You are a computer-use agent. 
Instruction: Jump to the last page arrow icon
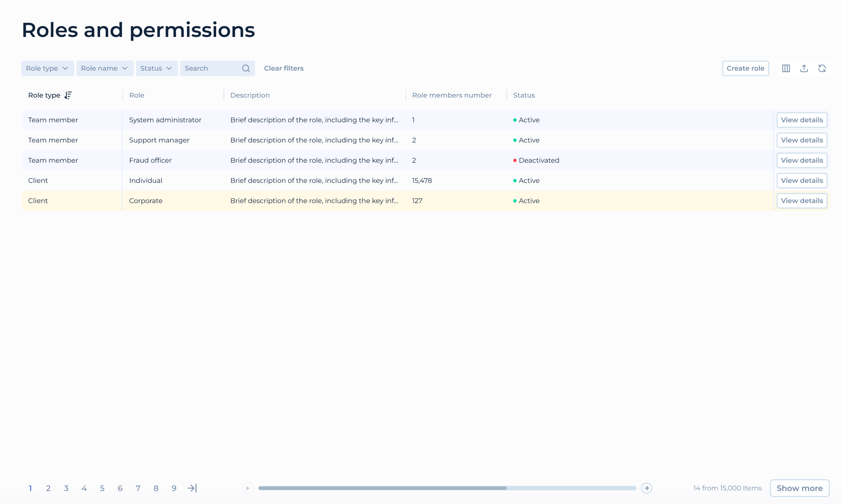(x=192, y=488)
